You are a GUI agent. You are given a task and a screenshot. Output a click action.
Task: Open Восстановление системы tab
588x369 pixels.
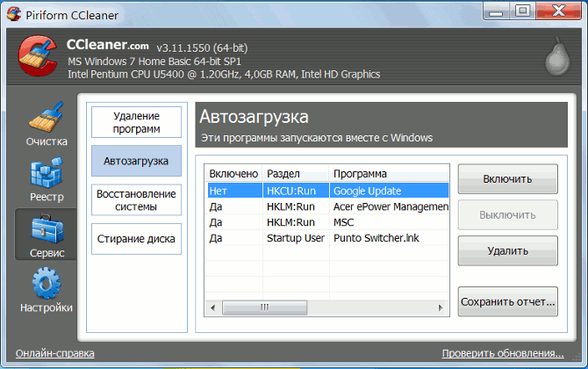137,199
